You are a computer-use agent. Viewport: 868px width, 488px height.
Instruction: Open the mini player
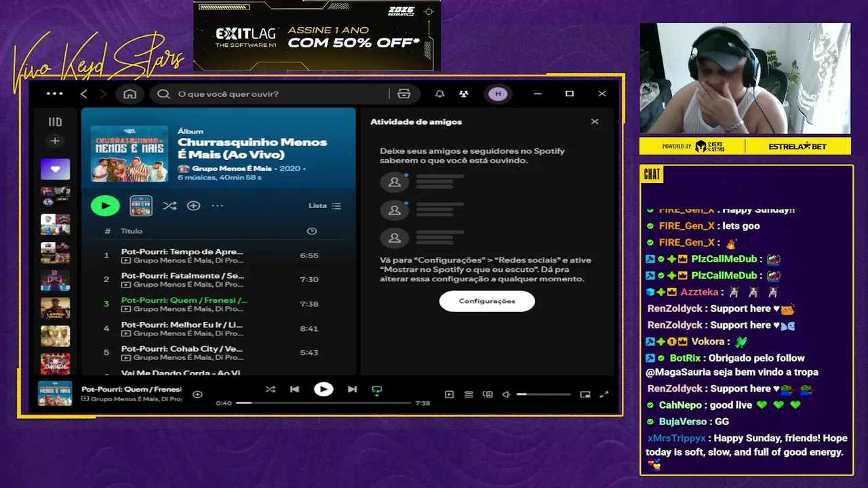(585, 394)
